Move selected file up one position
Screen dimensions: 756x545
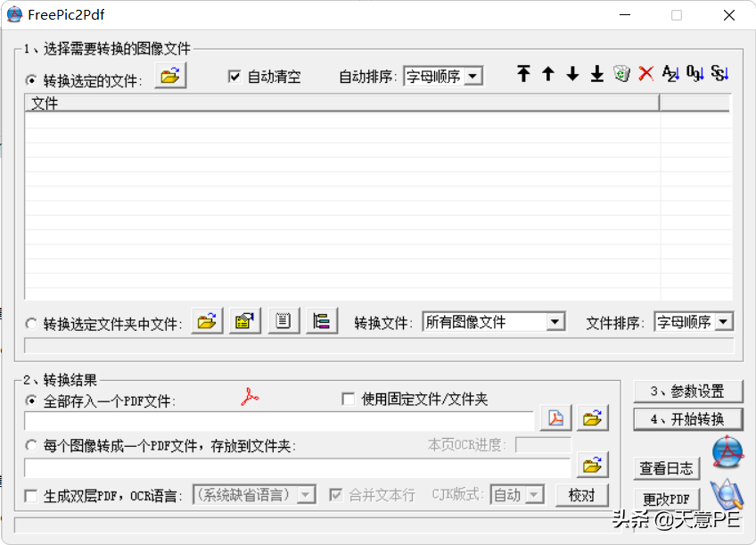[x=548, y=73]
